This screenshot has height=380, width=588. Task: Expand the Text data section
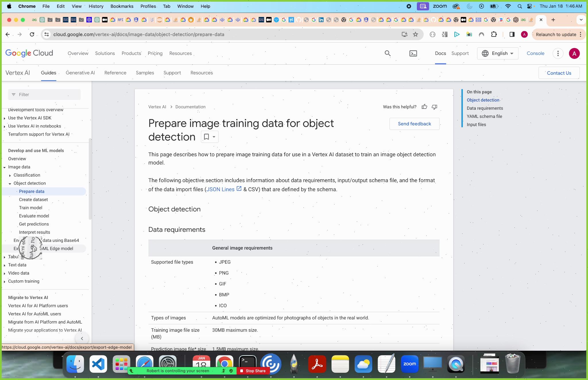click(5, 265)
